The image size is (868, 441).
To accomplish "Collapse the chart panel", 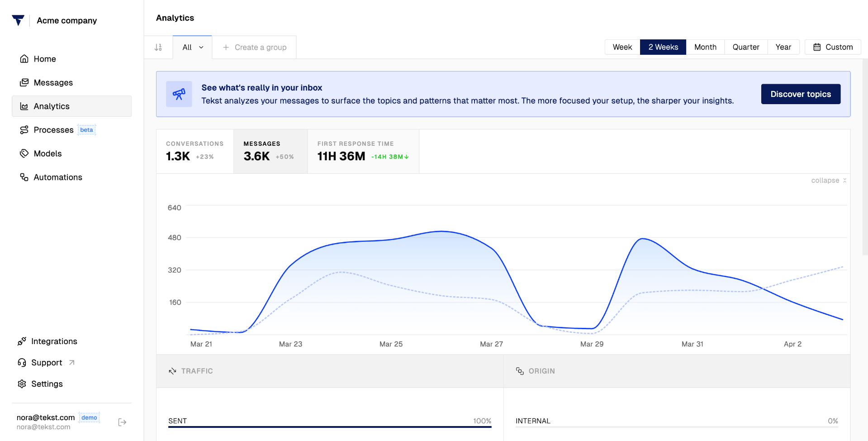I will click(x=829, y=180).
